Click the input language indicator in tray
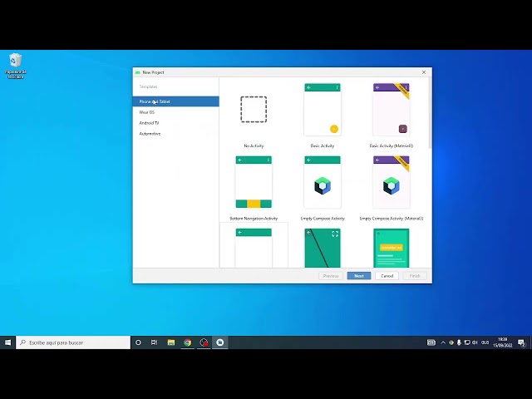Viewport: 532px width, 399px height. click(485, 342)
